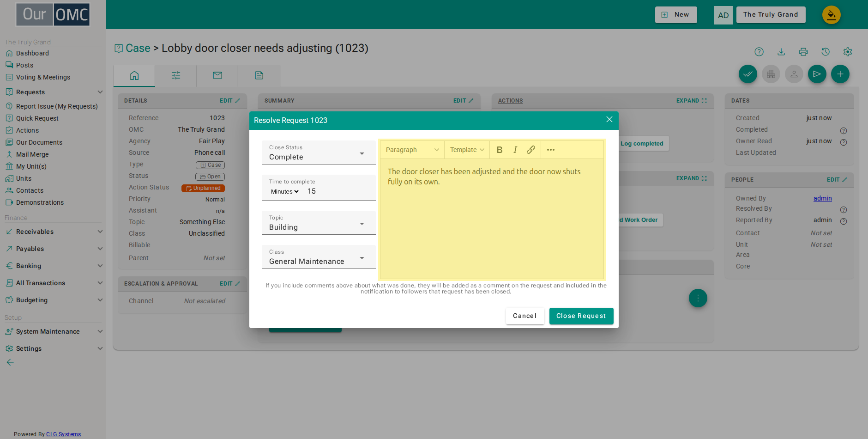
Task: Click the New button in top bar
Action: [676, 15]
